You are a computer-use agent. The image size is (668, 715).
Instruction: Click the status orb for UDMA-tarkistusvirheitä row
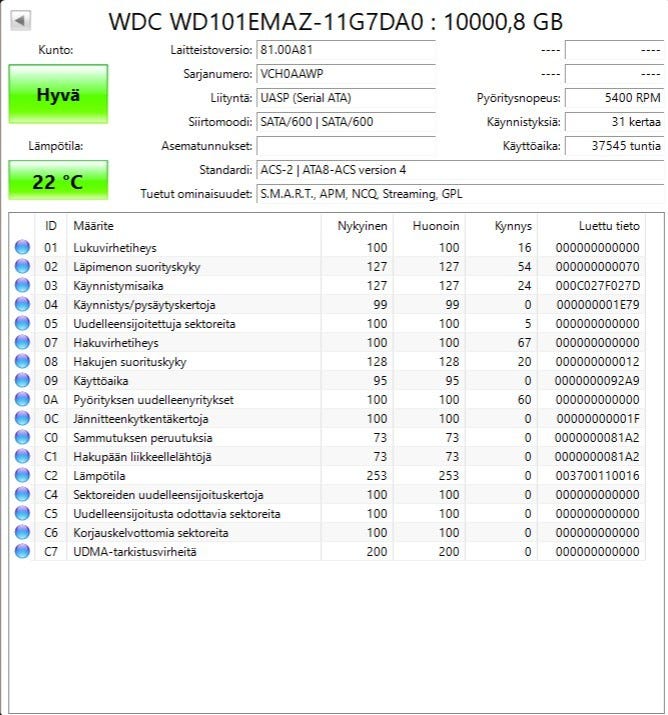click(x=22, y=551)
